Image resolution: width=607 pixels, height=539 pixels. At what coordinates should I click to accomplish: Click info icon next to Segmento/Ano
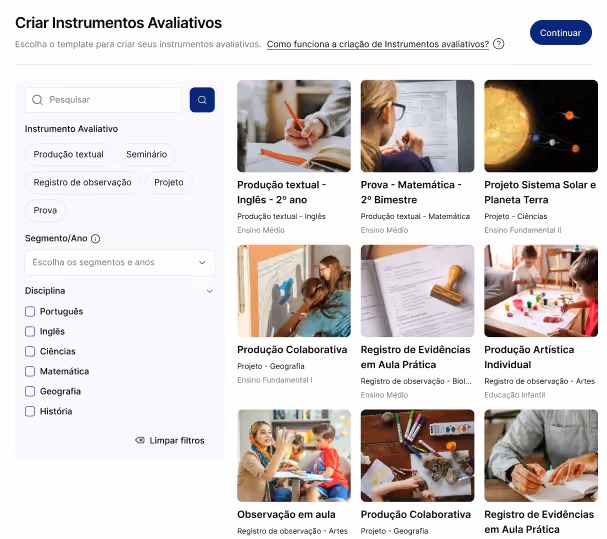(x=95, y=239)
